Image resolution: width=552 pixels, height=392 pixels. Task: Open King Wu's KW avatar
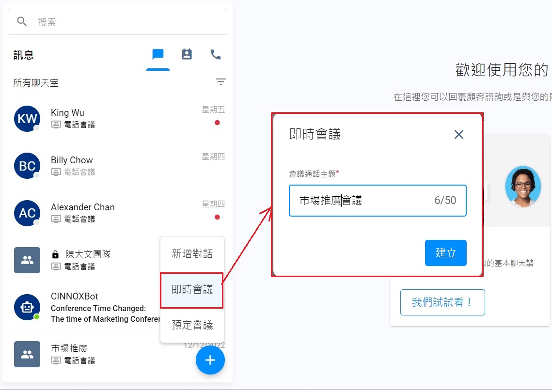coord(27,119)
